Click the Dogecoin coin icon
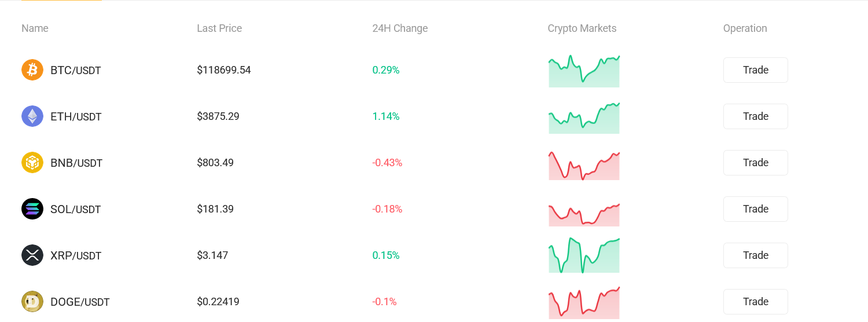 (32, 302)
